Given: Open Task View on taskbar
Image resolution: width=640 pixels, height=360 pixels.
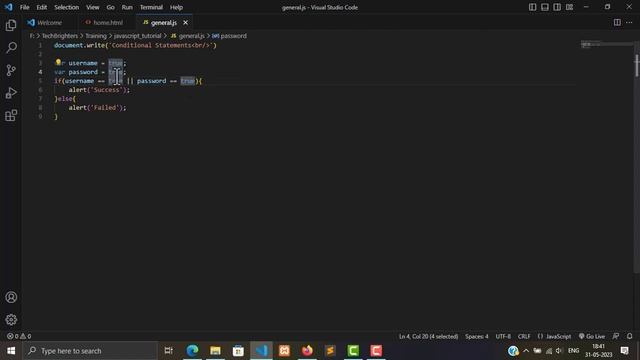Looking at the screenshot, I should pyautogui.click(x=168, y=351).
